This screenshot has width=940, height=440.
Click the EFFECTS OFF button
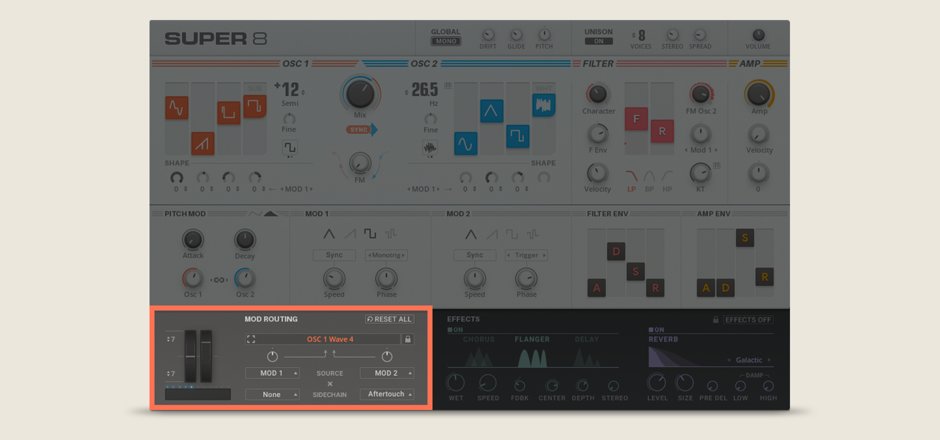(749, 320)
